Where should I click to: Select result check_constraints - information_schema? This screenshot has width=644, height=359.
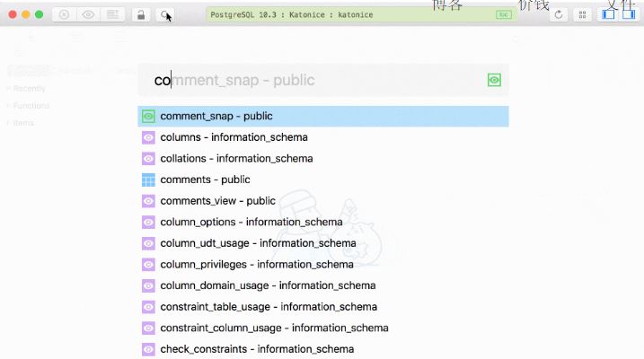coord(323,349)
